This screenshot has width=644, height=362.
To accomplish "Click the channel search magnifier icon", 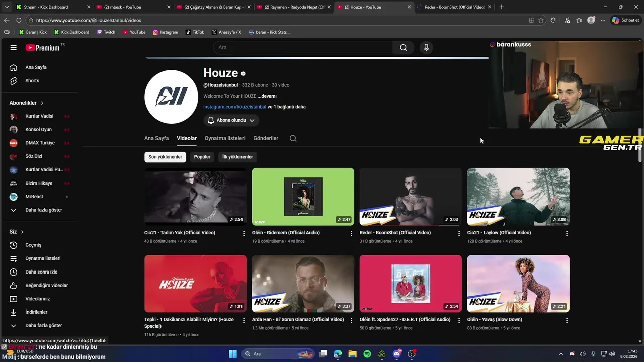I will tap(293, 138).
